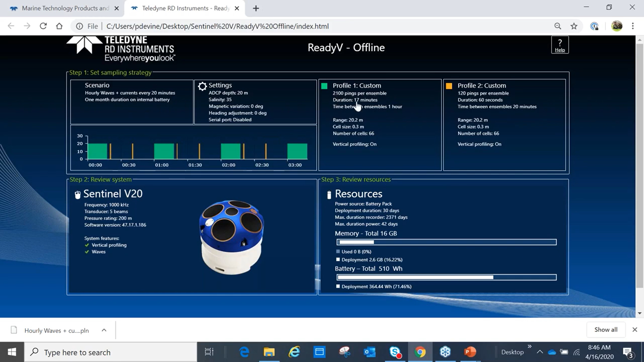644x362 pixels.
Task: Open the Chrome three-dot menu
Action: [x=633, y=26]
